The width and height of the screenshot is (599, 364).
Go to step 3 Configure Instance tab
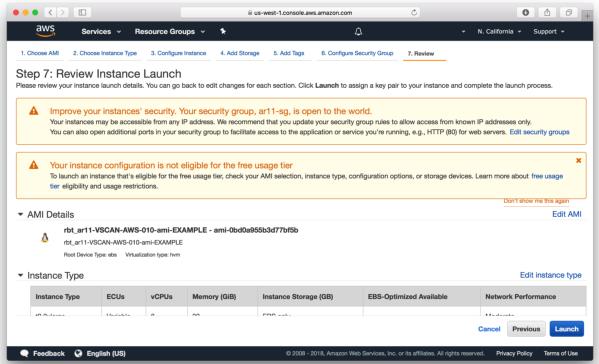tap(178, 53)
